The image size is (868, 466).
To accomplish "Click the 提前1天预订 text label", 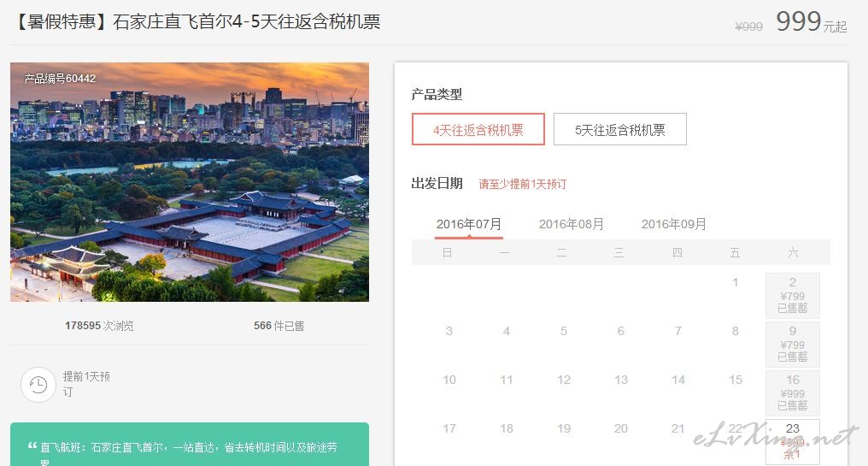I will (x=86, y=384).
